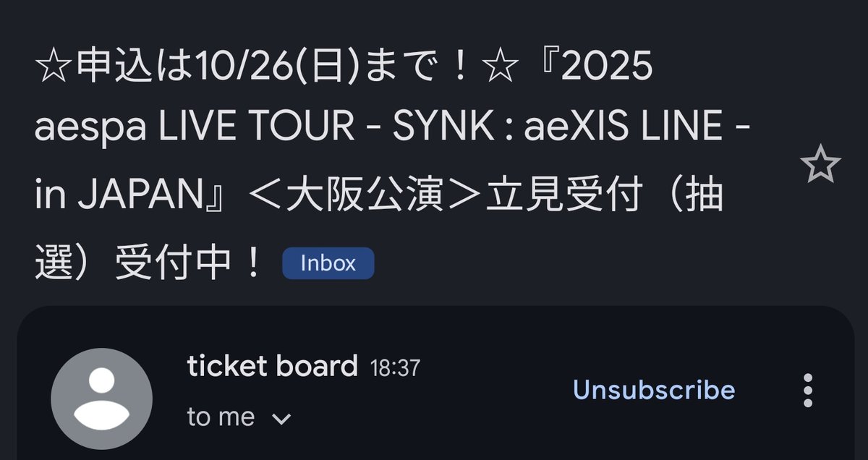
Task: Open the three-dot more options menu
Action: [809, 391]
